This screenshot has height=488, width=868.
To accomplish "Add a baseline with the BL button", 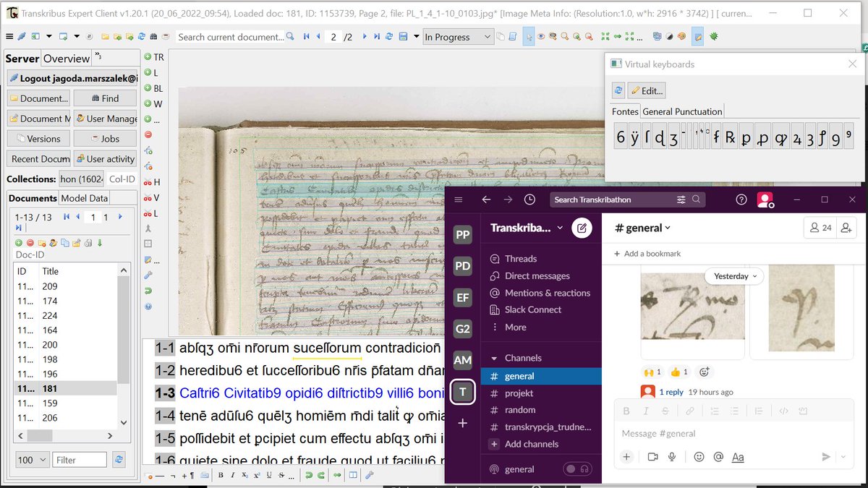I will (153, 88).
